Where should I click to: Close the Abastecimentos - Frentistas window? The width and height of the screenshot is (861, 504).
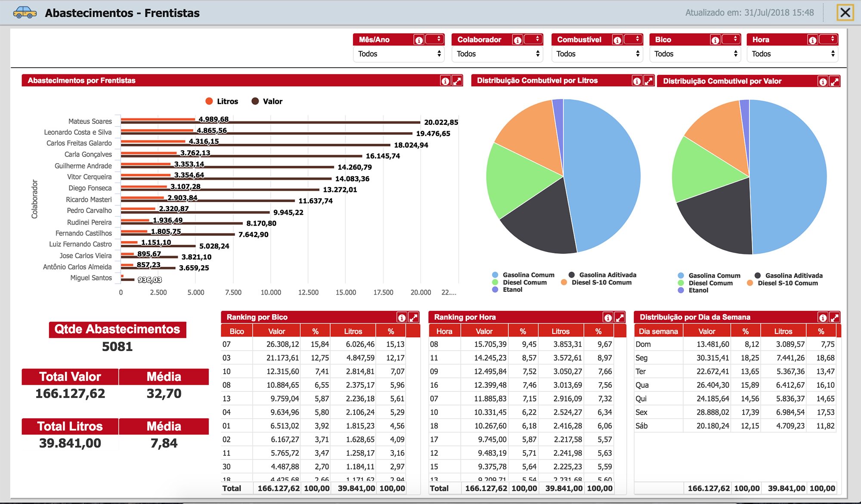tap(845, 12)
